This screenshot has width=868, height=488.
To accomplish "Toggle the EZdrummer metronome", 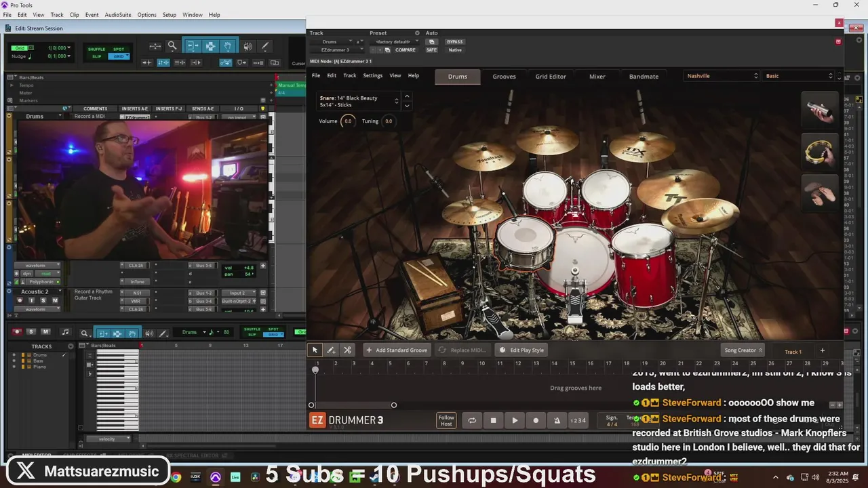I will pyautogui.click(x=557, y=420).
